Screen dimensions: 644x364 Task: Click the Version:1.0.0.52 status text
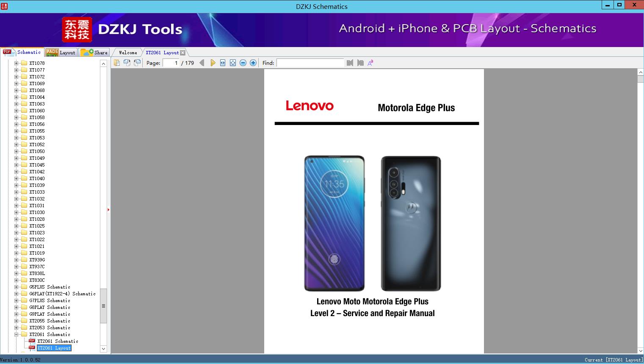(x=20, y=360)
